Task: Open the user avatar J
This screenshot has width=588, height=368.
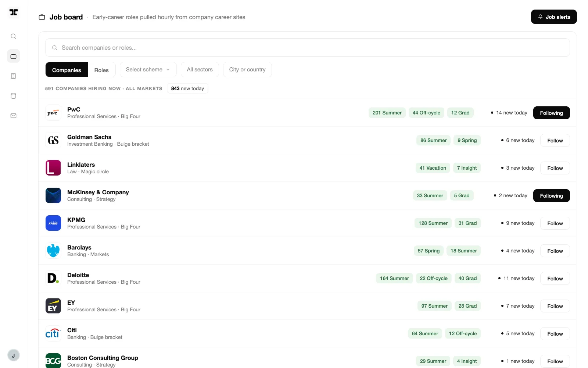Action: [14, 355]
